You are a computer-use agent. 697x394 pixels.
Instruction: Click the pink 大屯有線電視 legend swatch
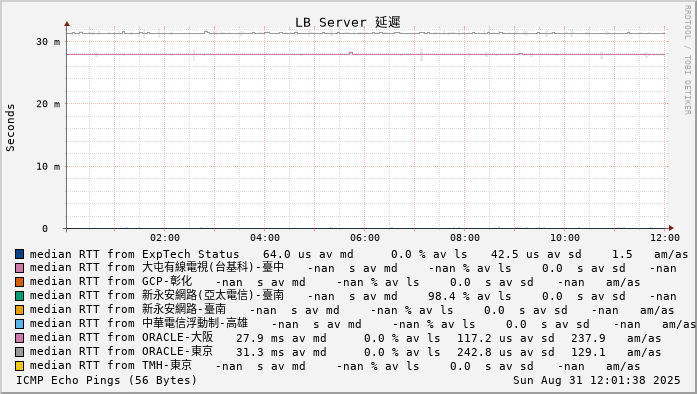pos(19,268)
